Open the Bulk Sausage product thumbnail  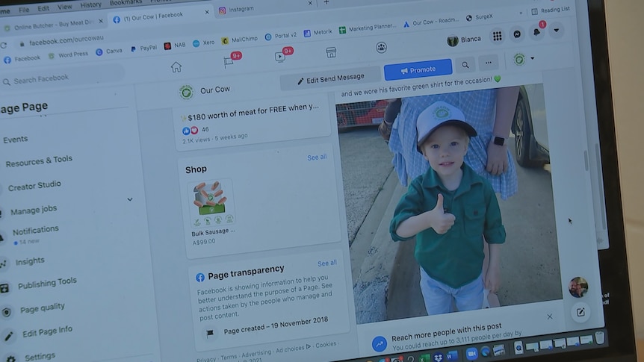(x=211, y=203)
